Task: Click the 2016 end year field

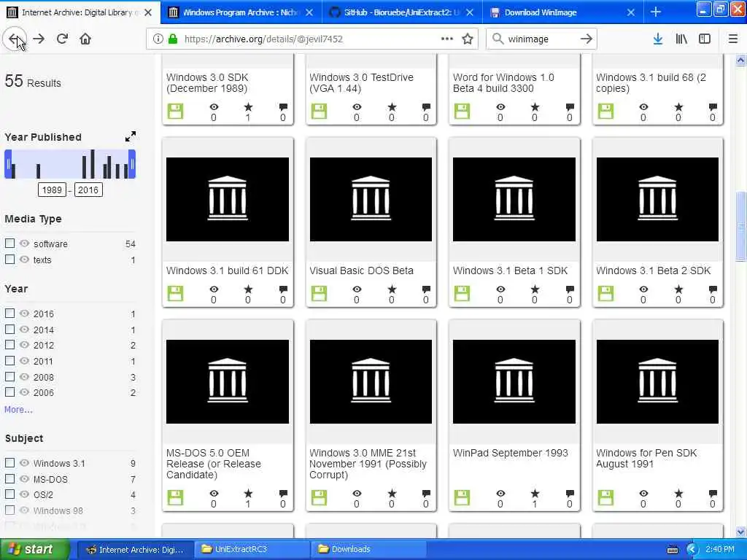Action: point(88,190)
